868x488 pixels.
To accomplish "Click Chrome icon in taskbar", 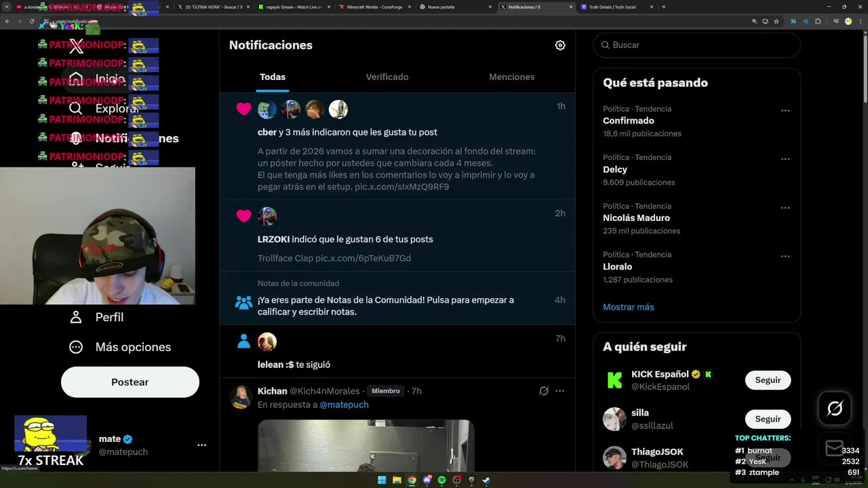I will [x=412, y=480].
